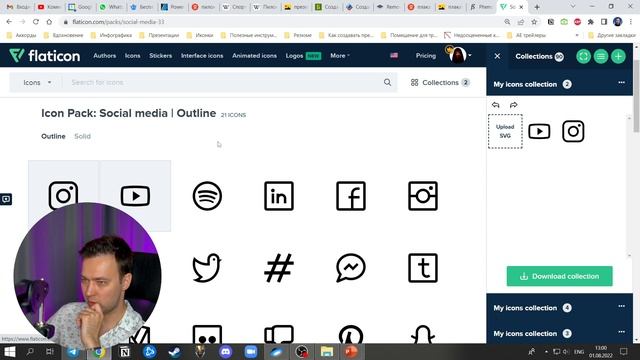Open the language flag selector
Screen dimensions: 640x360
[x=394, y=56]
